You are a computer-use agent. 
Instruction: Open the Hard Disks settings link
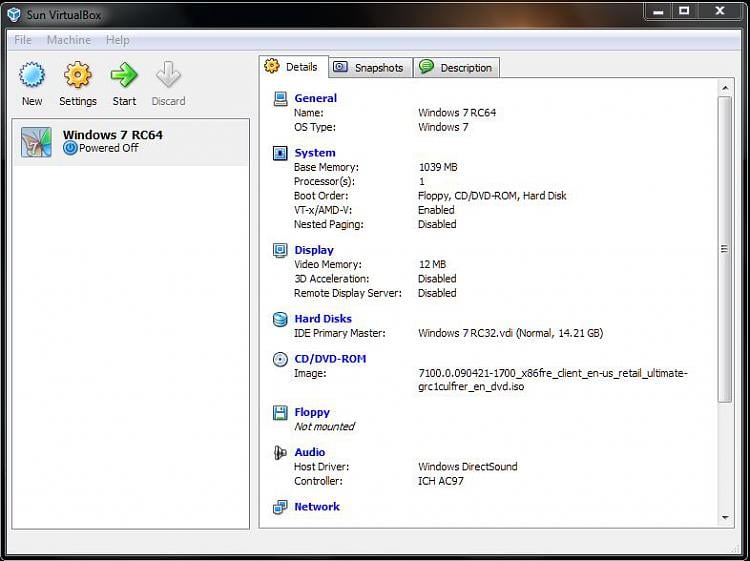pos(323,319)
